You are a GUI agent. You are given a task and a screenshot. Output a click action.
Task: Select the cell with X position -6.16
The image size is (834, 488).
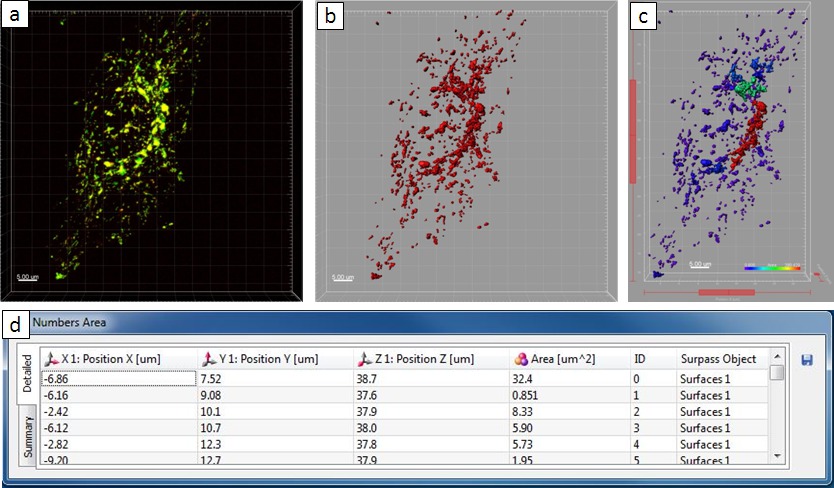coord(119,395)
